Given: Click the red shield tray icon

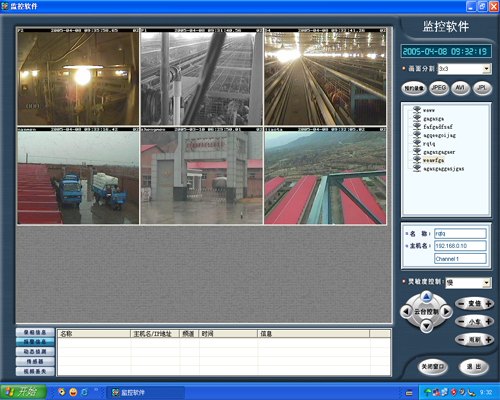Looking at the screenshot, I should (454, 392).
